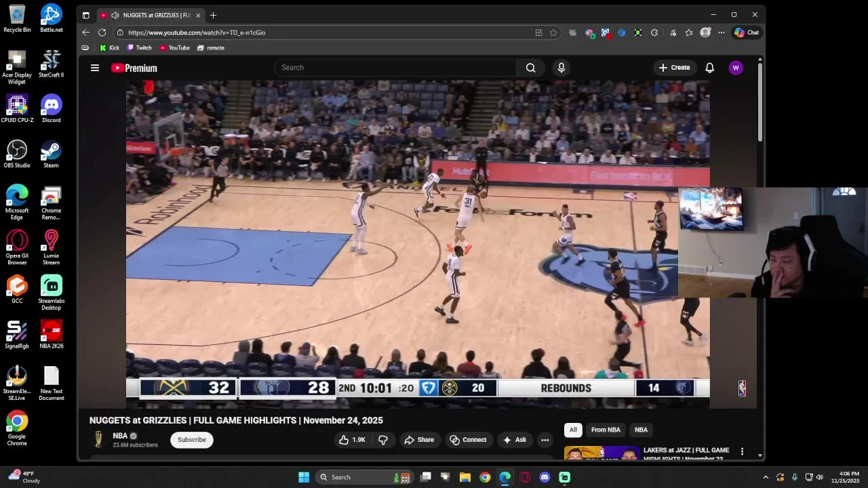Launch Steam desktop shortcut
This screenshot has height=488, width=868.
(x=51, y=154)
